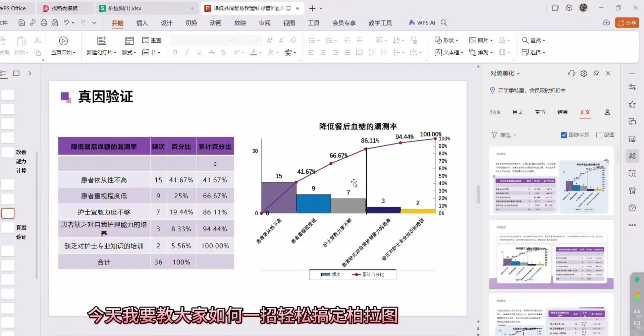Open the font color A swatch

pyautogui.click(x=254, y=52)
